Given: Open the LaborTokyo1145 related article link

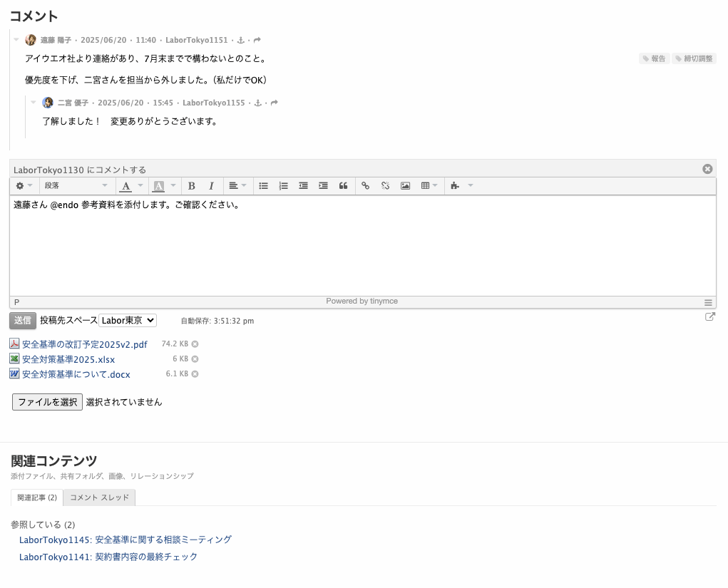Looking at the screenshot, I should coord(125,540).
